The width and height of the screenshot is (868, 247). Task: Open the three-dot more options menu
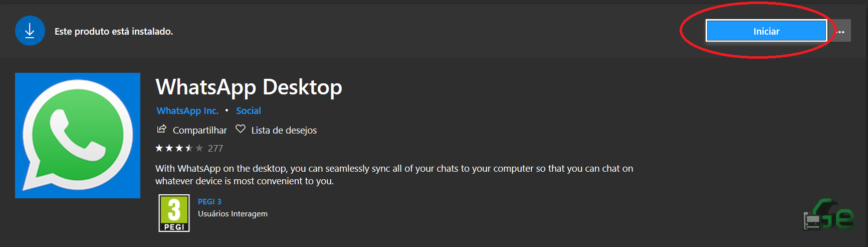[x=841, y=31]
